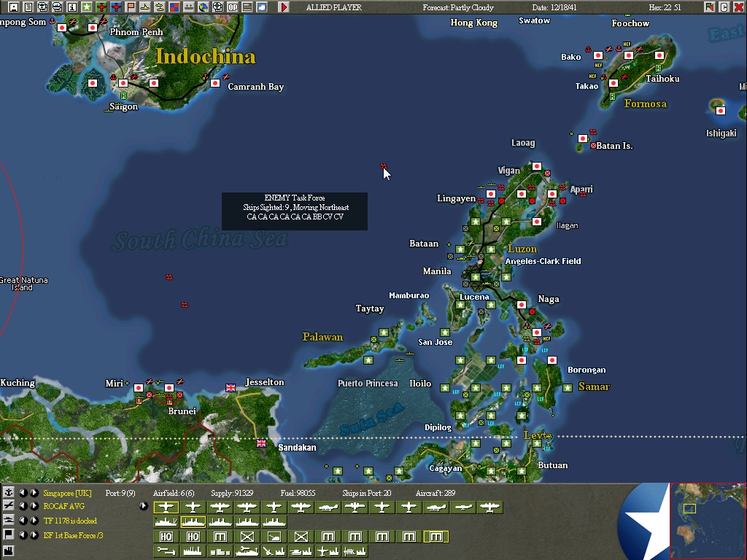
Task: Click the 'C' icon at top right
Action: tap(724, 7)
